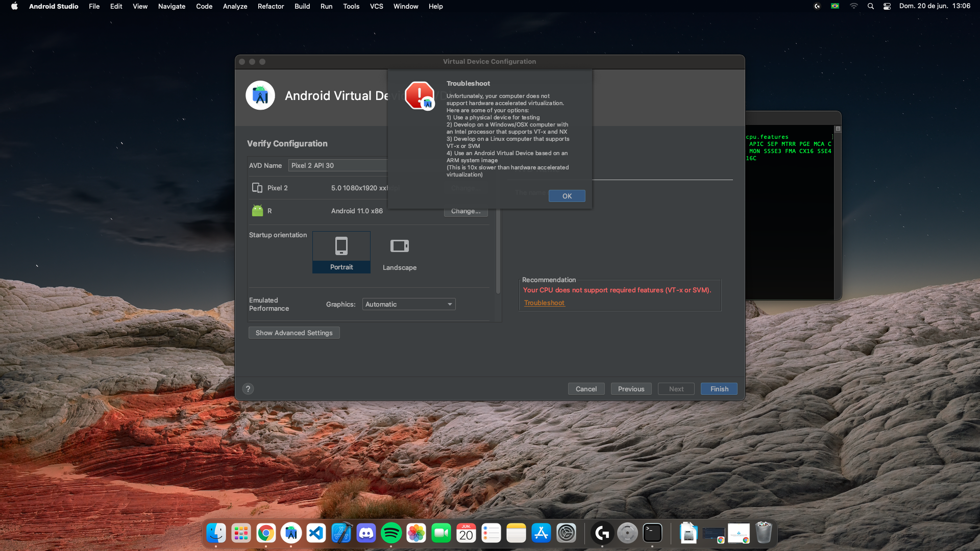Click the Troubleshoot link
This screenshot has height=551, width=980.
click(544, 303)
